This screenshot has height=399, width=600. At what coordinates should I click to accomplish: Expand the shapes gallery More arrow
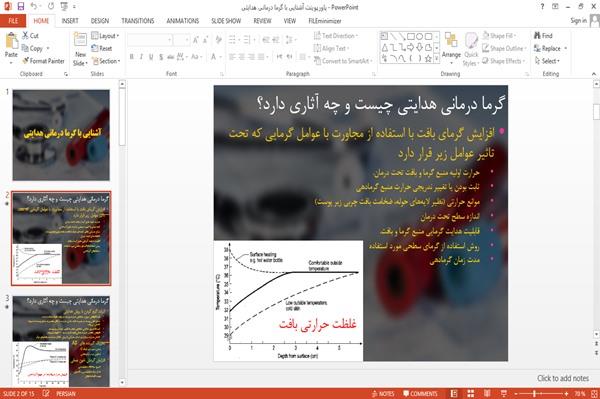(x=436, y=59)
